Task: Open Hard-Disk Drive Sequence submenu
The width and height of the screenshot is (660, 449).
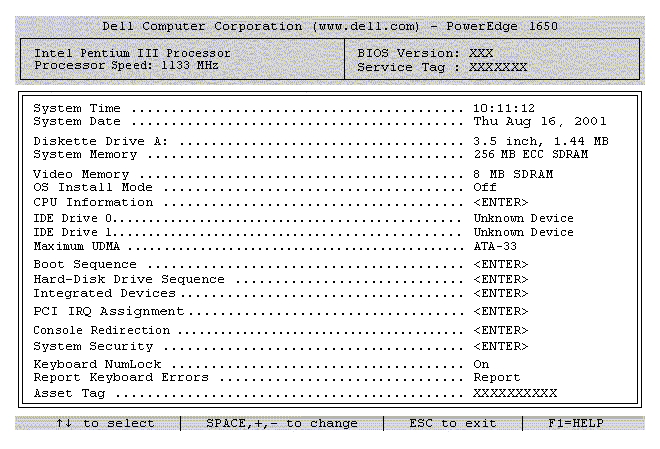Action: (500, 279)
